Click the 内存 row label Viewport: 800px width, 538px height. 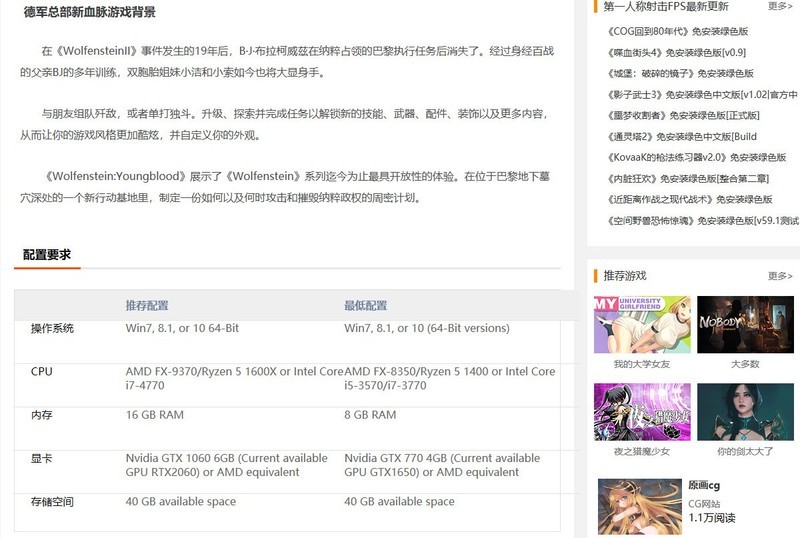click(x=42, y=415)
